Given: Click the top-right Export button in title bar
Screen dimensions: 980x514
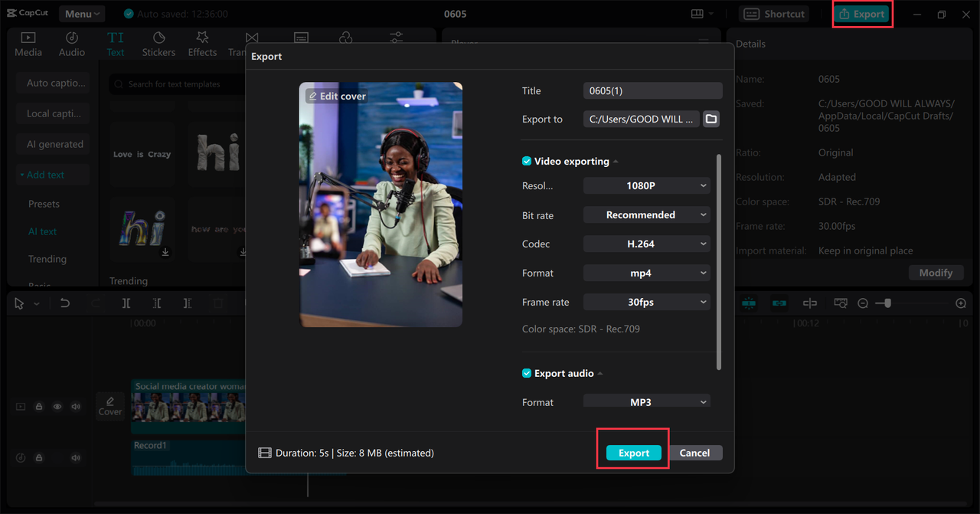Looking at the screenshot, I should pyautogui.click(x=862, y=14).
